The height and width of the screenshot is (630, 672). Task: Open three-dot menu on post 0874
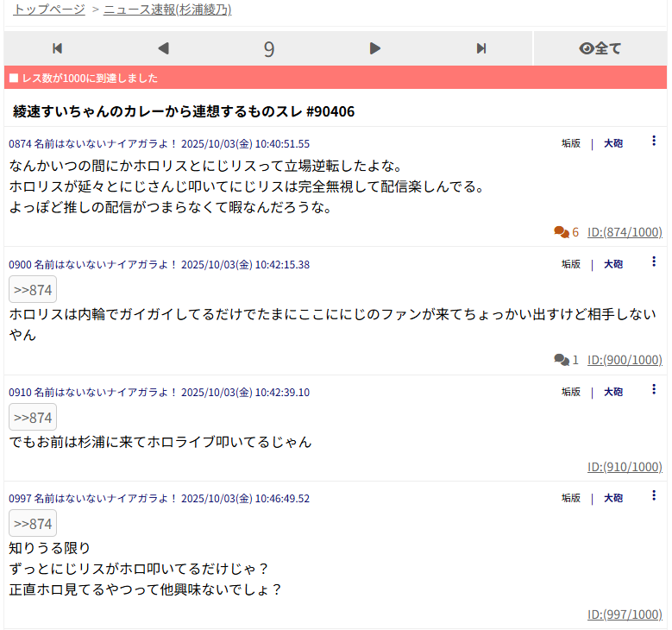(653, 142)
